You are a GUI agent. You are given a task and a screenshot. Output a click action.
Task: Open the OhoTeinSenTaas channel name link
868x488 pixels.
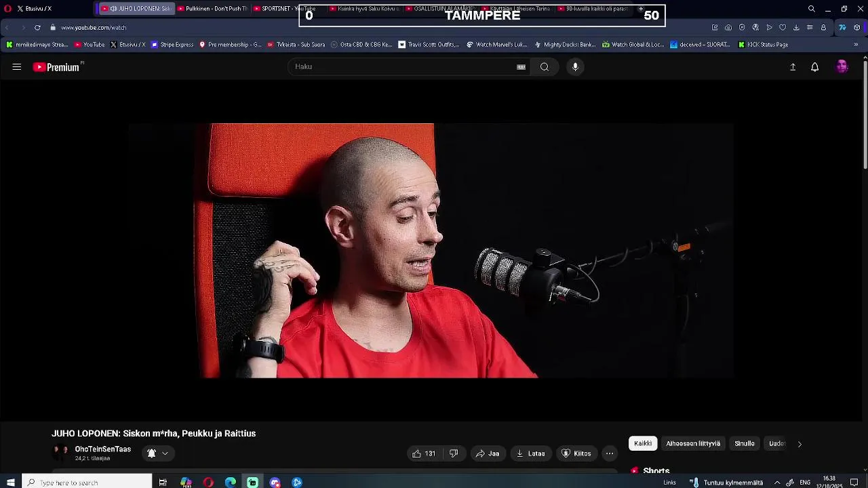tap(102, 449)
